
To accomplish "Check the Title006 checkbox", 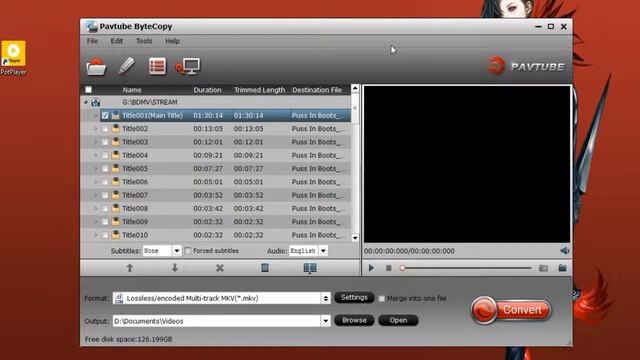I will coord(105,182).
